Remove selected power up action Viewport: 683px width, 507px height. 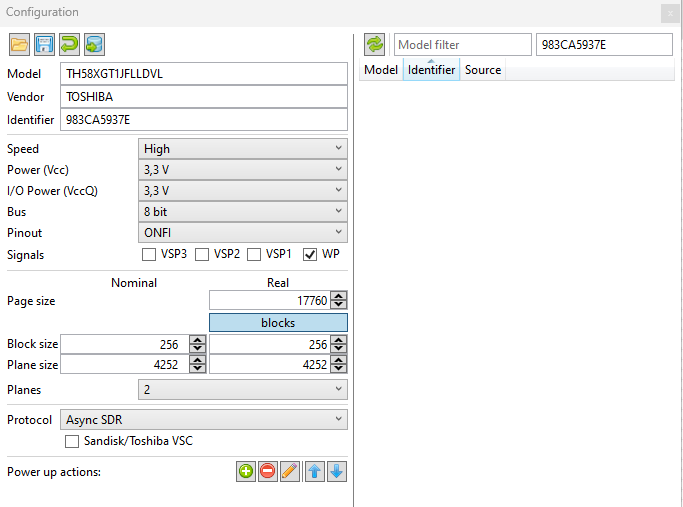click(267, 471)
